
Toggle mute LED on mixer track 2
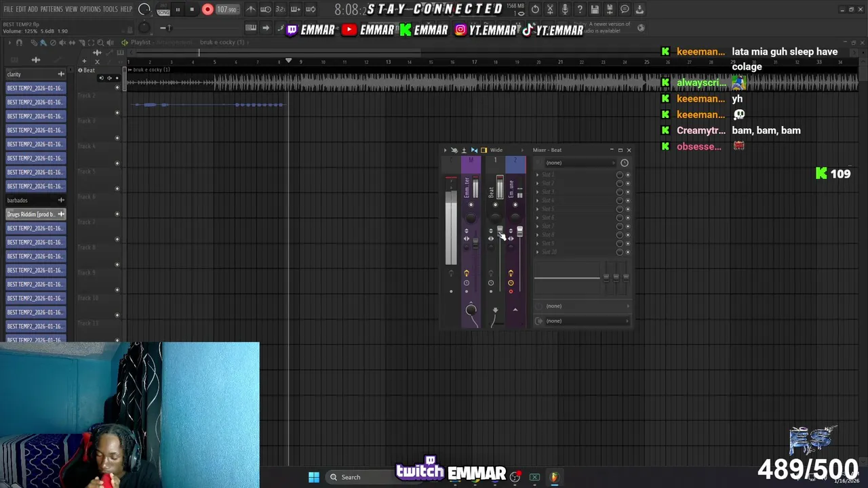coord(515,205)
